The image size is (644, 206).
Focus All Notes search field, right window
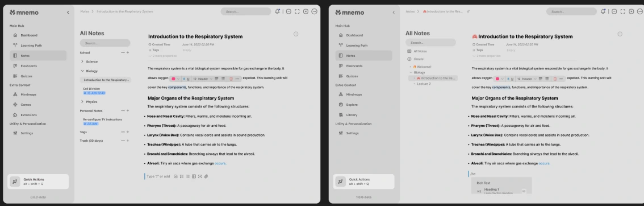pyautogui.click(x=430, y=42)
